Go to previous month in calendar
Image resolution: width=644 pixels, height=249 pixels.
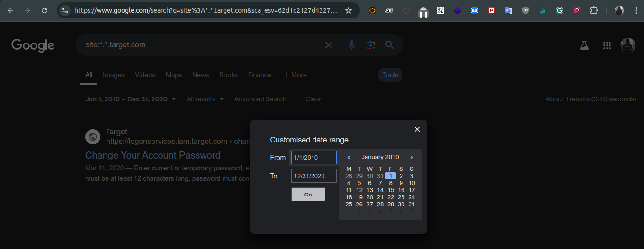pos(349,157)
